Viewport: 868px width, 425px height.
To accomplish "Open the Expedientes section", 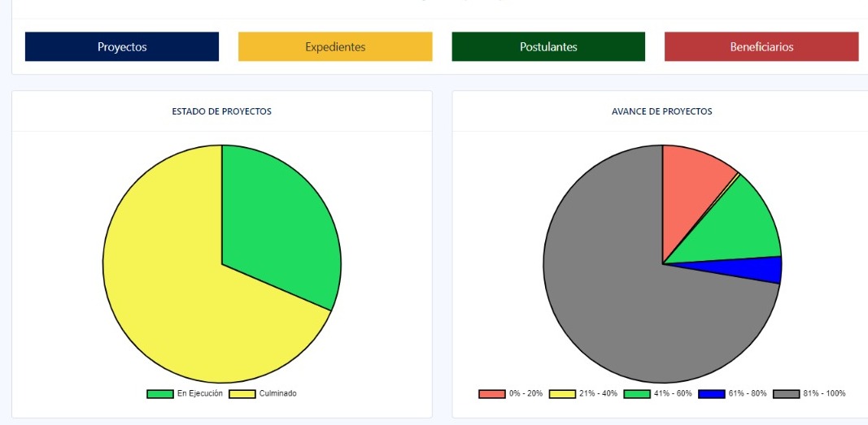I will tap(335, 47).
